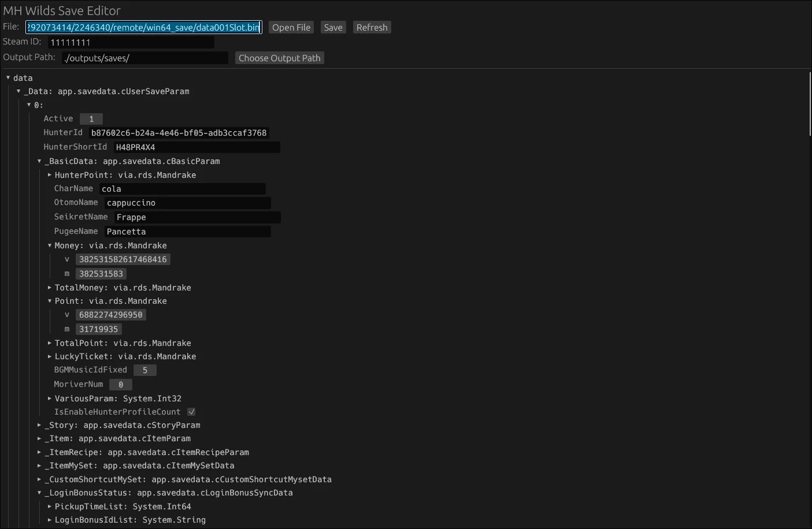Edit the Active value field
Viewport: 812px width, 529px height.
tap(91, 119)
